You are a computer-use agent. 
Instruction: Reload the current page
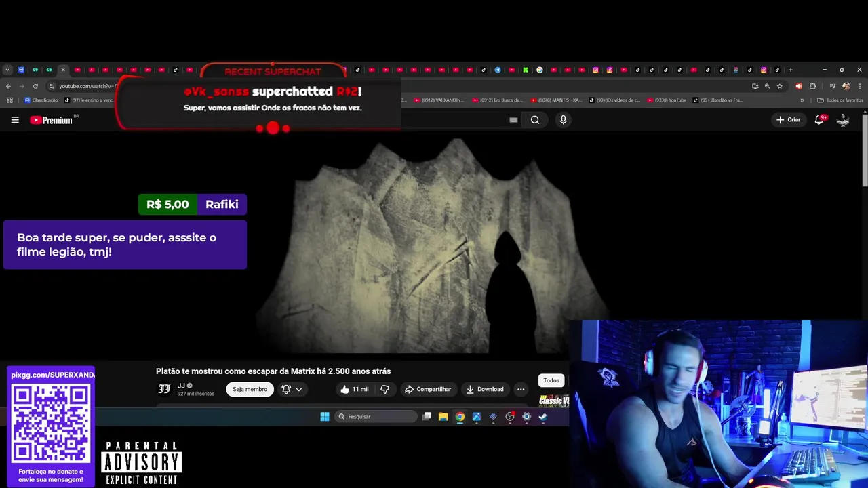pyautogui.click(x=35, y=86)
